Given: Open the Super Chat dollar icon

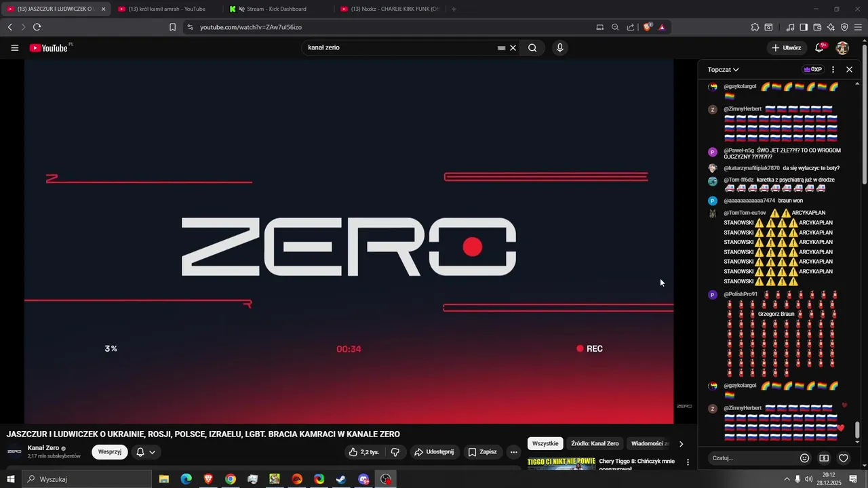Looking at the screenshot, I should (824, 458).
